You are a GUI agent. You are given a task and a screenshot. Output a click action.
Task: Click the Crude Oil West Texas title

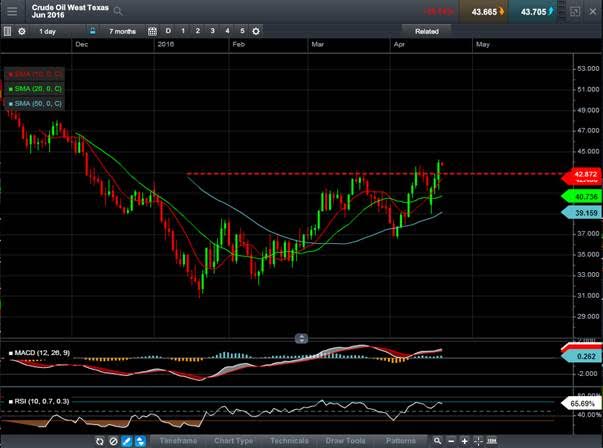70,7
